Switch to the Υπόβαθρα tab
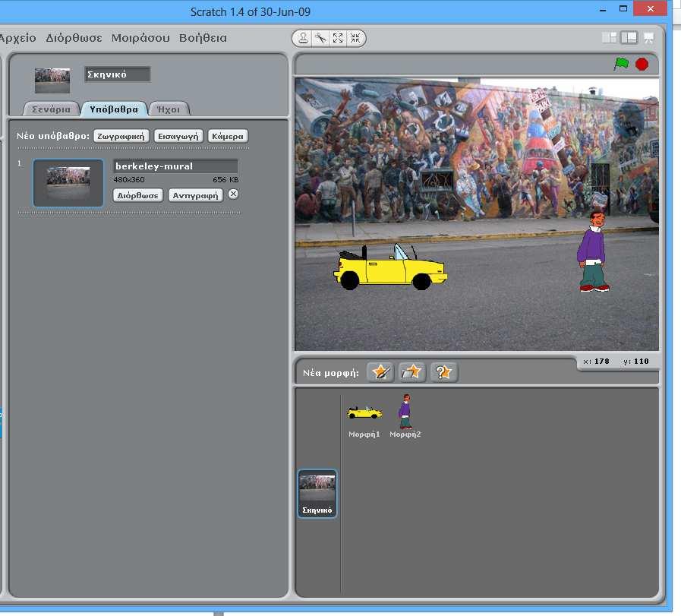 pos(114,109)
